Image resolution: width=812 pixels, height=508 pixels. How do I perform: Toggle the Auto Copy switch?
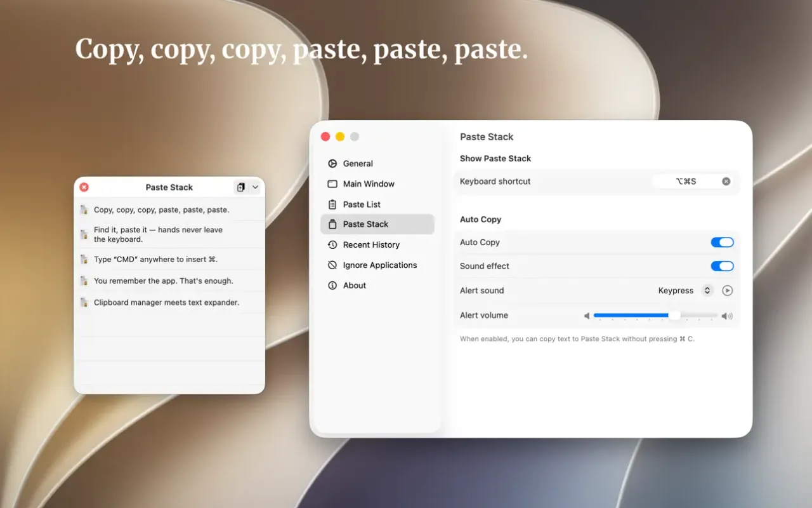click(x=722, y=243)
